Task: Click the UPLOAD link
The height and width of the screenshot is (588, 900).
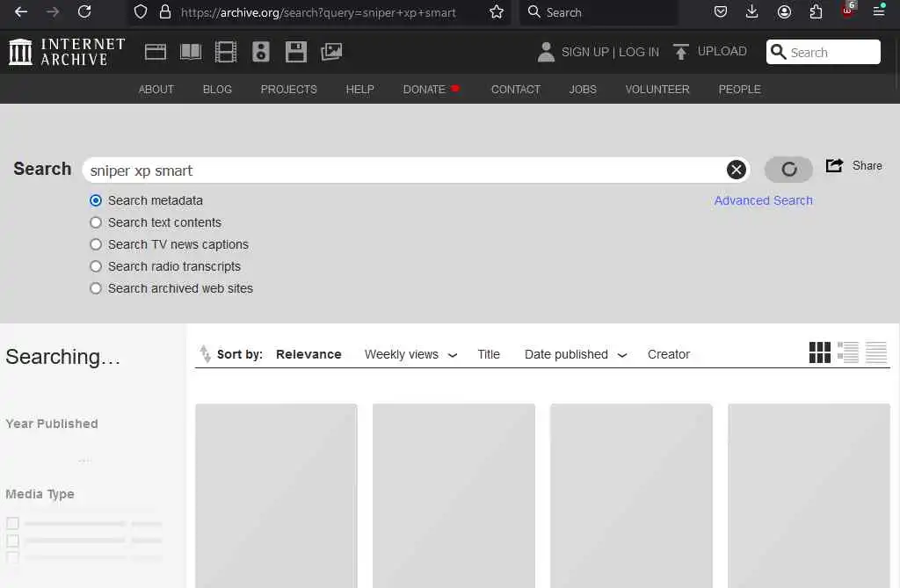Action: click(x=722, y=51)
